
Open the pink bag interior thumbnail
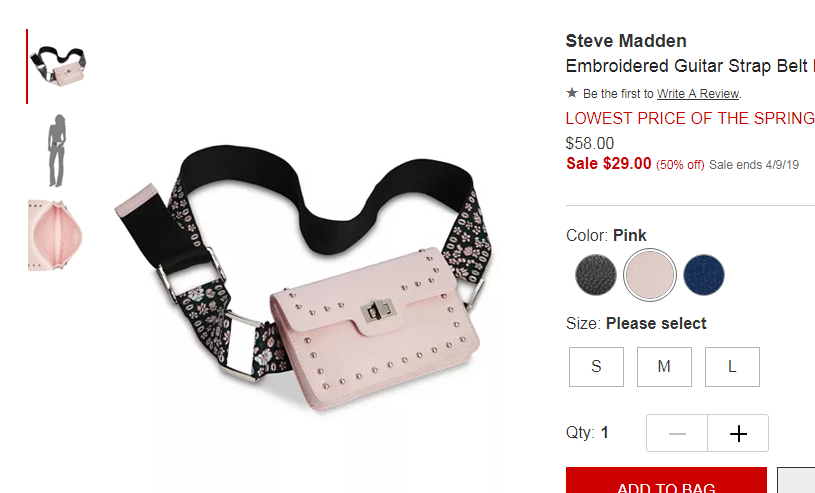(x=55, y=235)
